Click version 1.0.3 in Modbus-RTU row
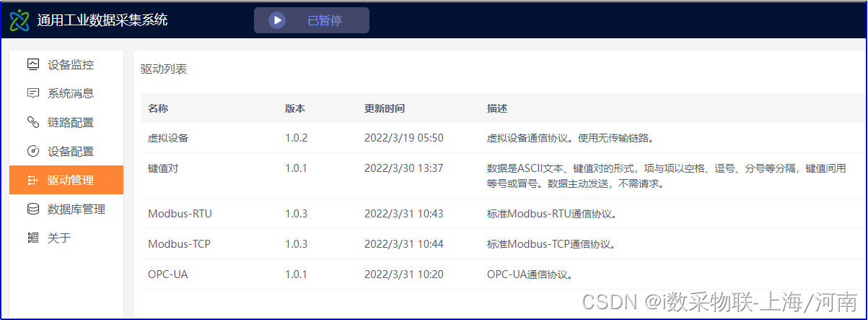This screenshot has width=868, height=320. [297, 214]
